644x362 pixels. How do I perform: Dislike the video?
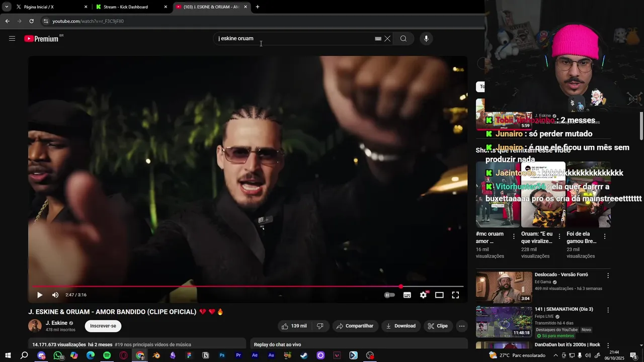[x=320, y=326]
